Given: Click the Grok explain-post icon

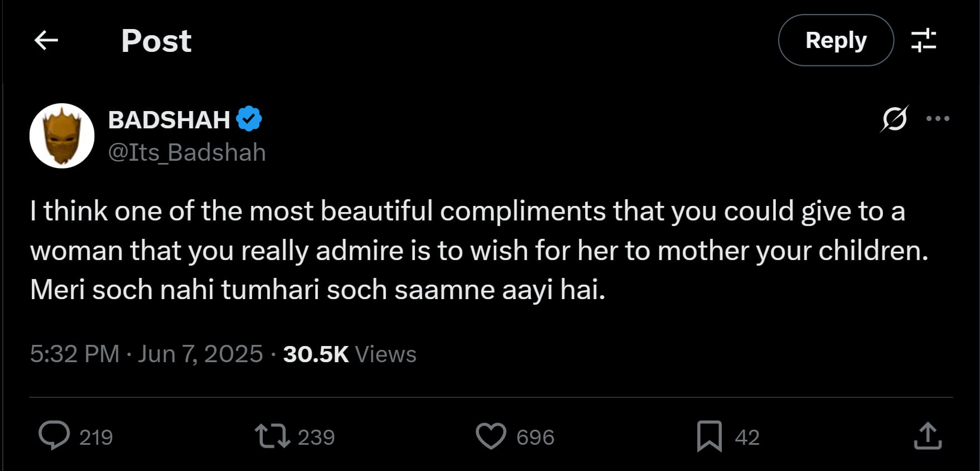Looking at the screenshot, I should 895,118.
